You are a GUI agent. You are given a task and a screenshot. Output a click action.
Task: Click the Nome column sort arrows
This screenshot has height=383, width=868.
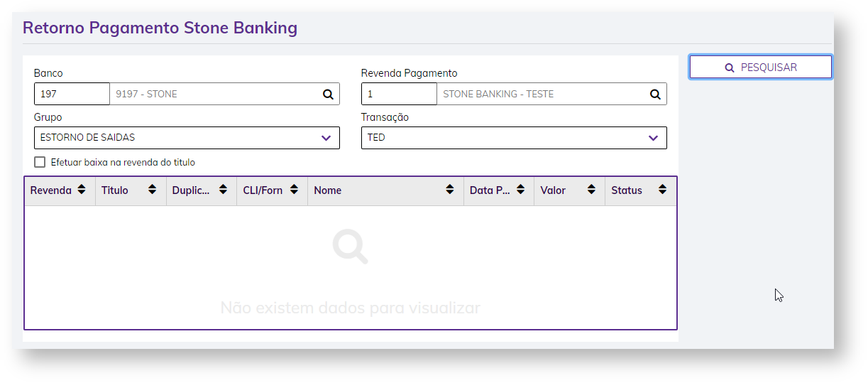(450, 190)
